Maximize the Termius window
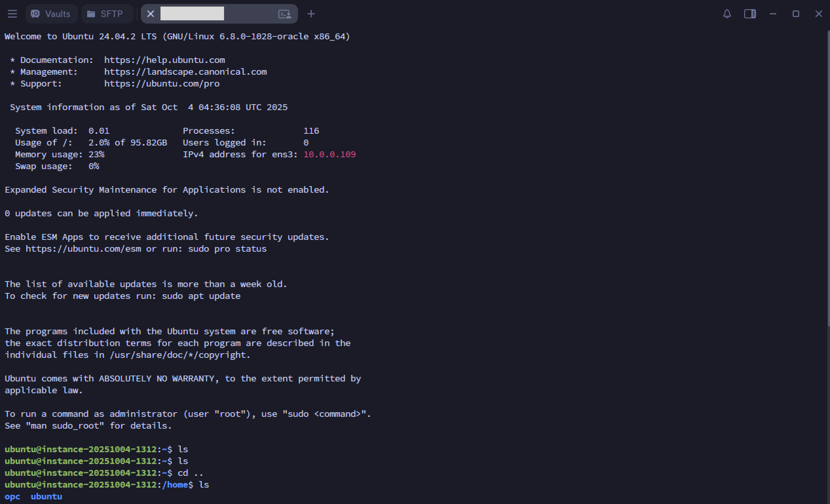Screen dimensions: 830x504 [796, 14]
